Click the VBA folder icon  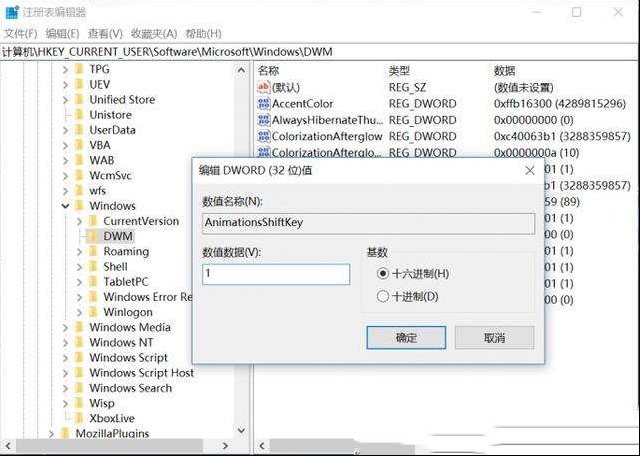pyautogui.click(x=80, y=145)
